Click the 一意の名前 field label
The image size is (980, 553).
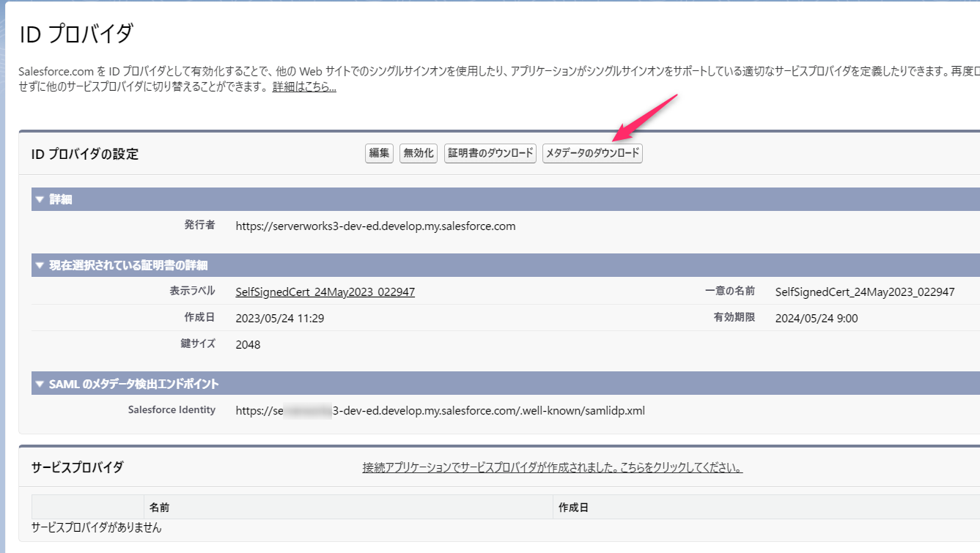click(x=730, y=291)
